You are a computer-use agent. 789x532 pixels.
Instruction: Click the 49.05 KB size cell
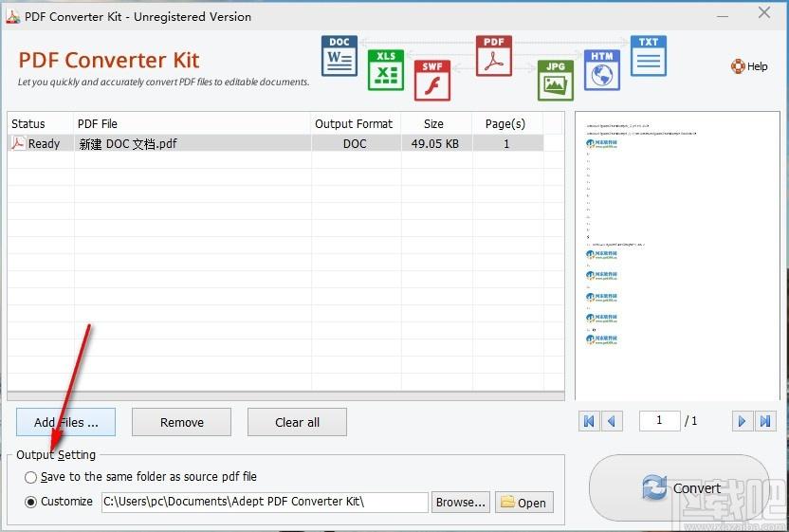[x=436, y=144]
